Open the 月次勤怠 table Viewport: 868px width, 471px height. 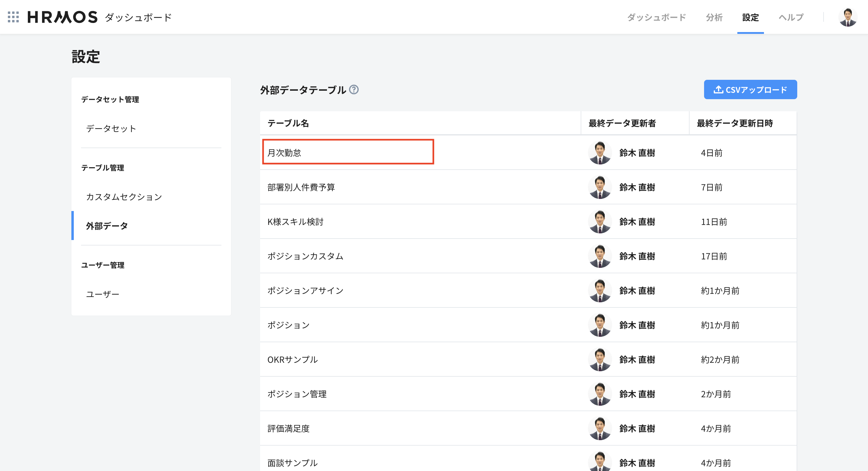pyautogui.click(x=284, y=153)
